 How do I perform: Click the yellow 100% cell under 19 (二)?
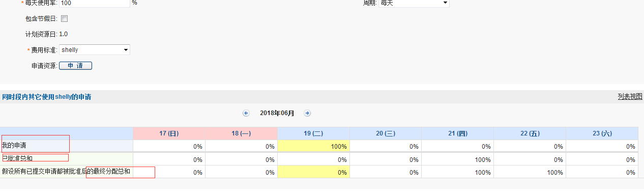[313, 146]
